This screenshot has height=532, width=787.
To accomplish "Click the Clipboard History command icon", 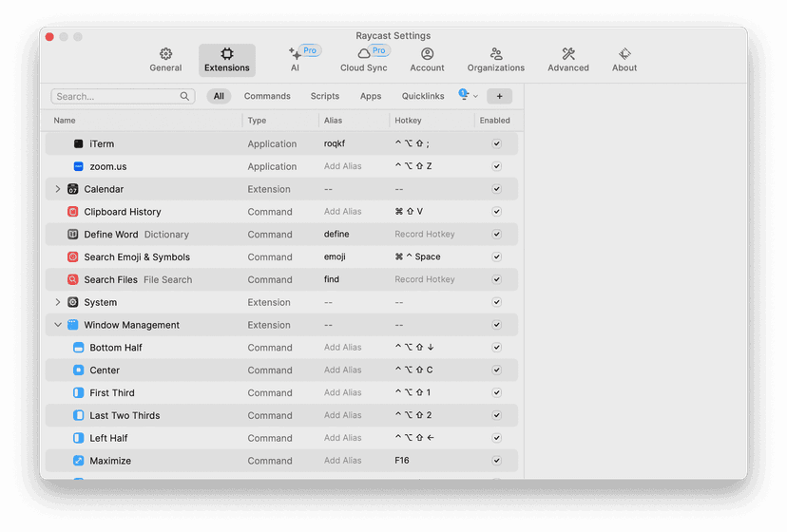I will [73, 212].
